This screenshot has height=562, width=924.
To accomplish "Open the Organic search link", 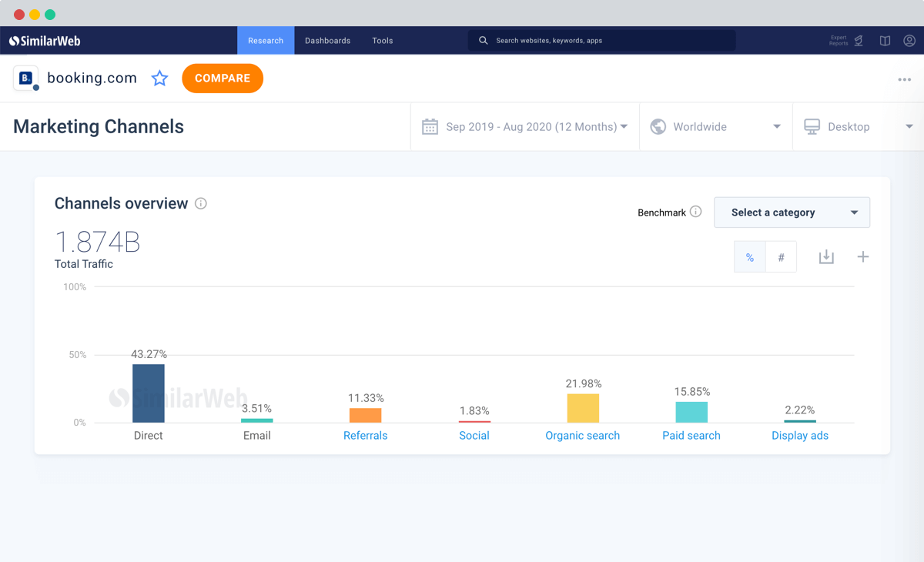I will [583, 436].
